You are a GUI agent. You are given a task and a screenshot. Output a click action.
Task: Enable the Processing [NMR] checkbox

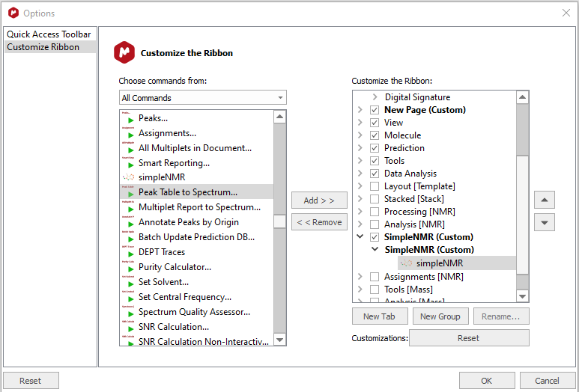pos(375,212)
